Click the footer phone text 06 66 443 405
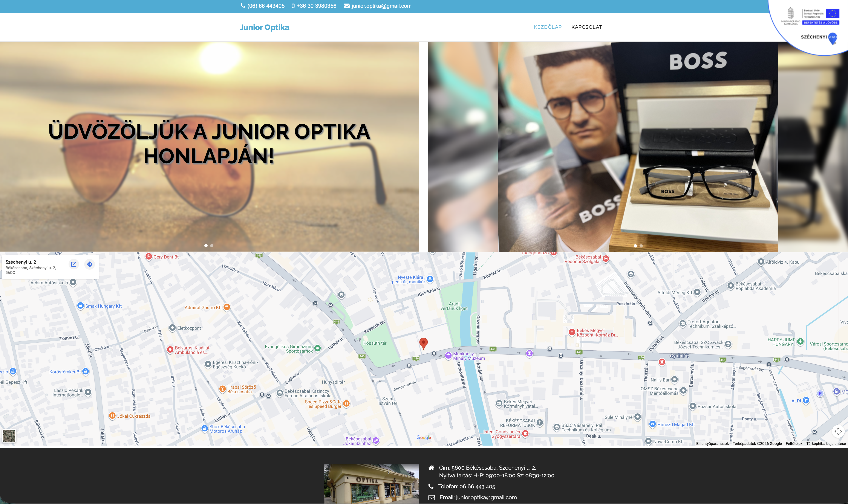 coord(477,486)
